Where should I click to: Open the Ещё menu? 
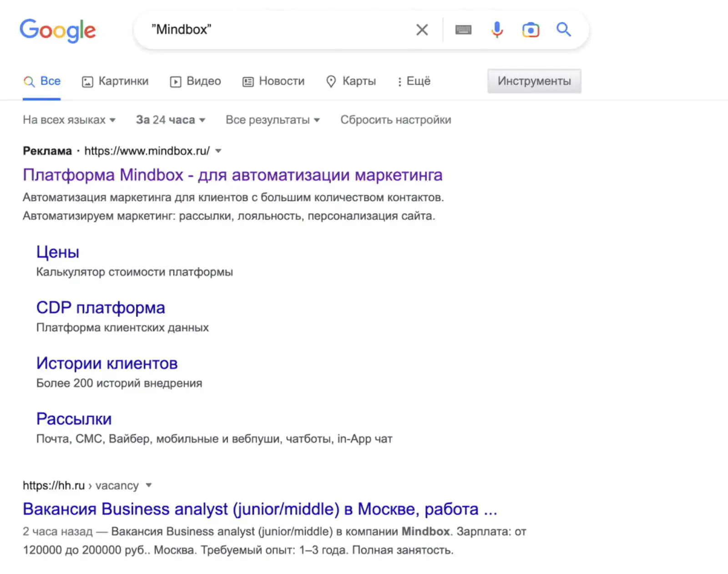click(414, 81)
